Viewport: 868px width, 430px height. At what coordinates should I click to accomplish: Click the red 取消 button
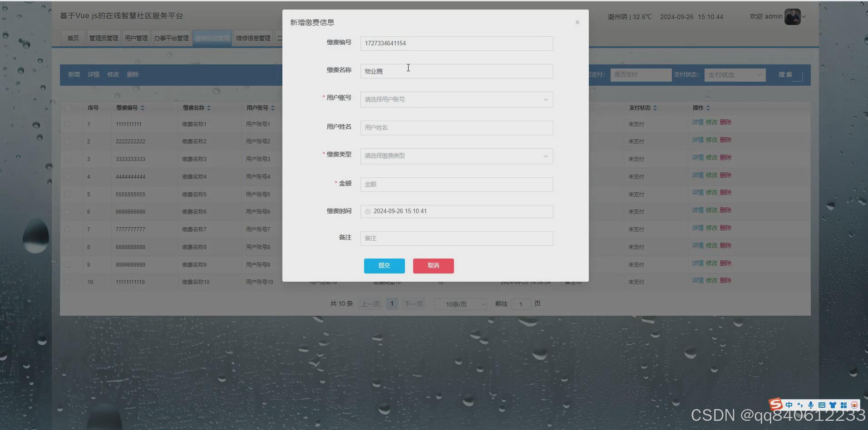click(434, 266)
